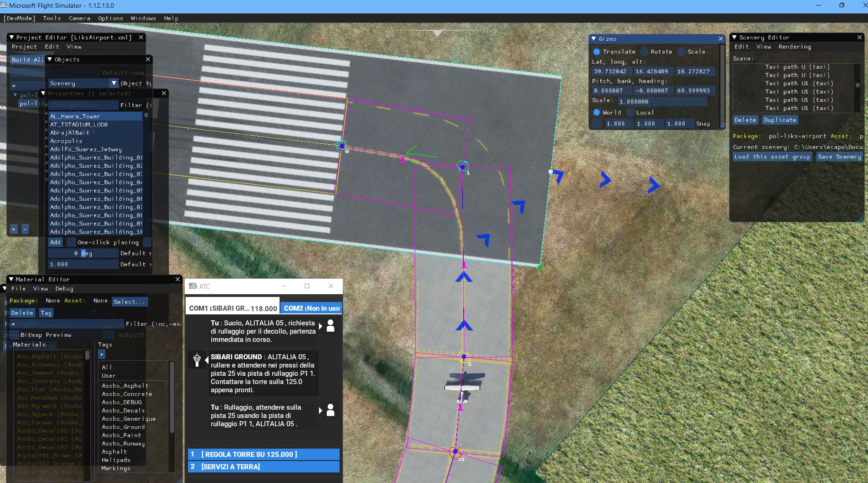Click the pilot icon beside the first ATC message
Image resolution: width=868 pixels, height=483 pixels.
click(x=330, y=326)
